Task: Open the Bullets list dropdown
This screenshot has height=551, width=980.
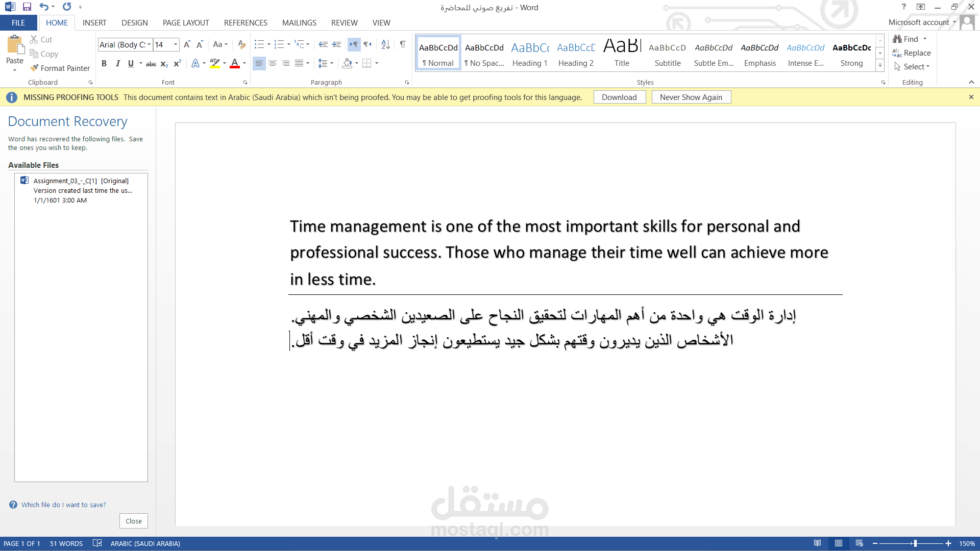Action: (269, 44)
